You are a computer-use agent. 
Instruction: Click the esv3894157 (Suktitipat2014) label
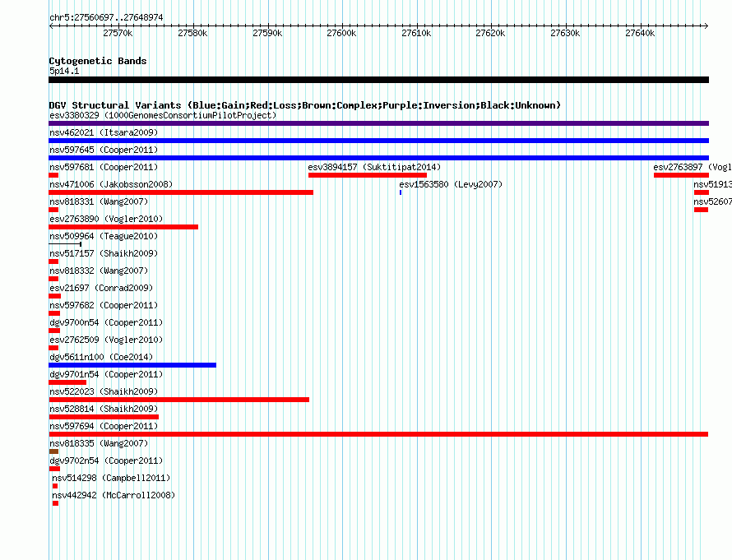(x=374, y=167)
